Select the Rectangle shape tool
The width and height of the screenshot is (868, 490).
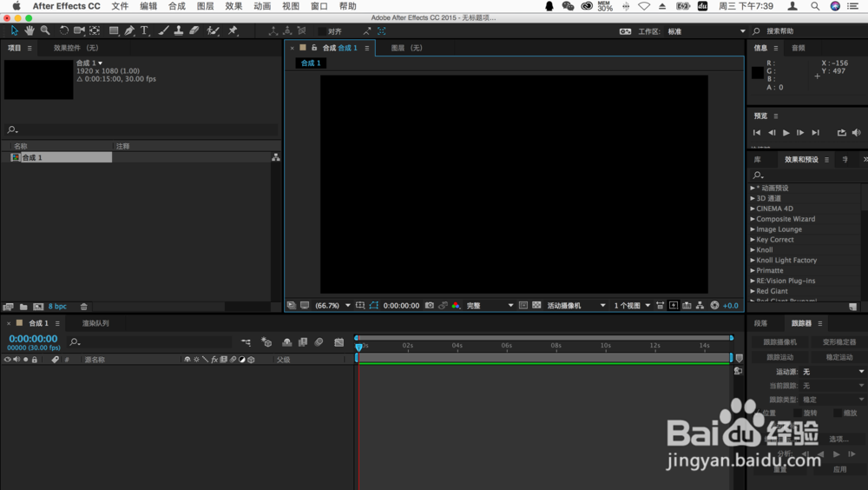coord(114,30)
